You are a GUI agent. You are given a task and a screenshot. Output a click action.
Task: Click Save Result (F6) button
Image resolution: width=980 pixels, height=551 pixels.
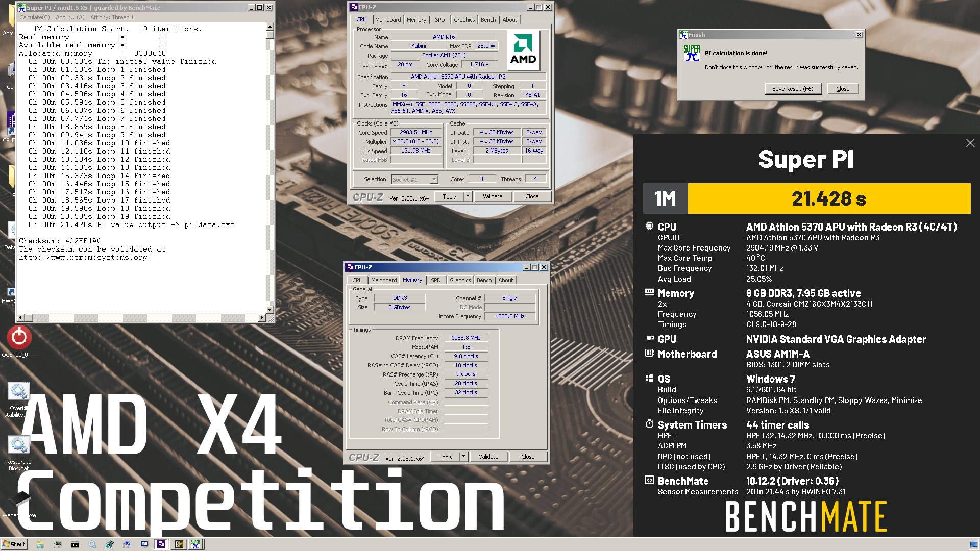tap(793, 89)
